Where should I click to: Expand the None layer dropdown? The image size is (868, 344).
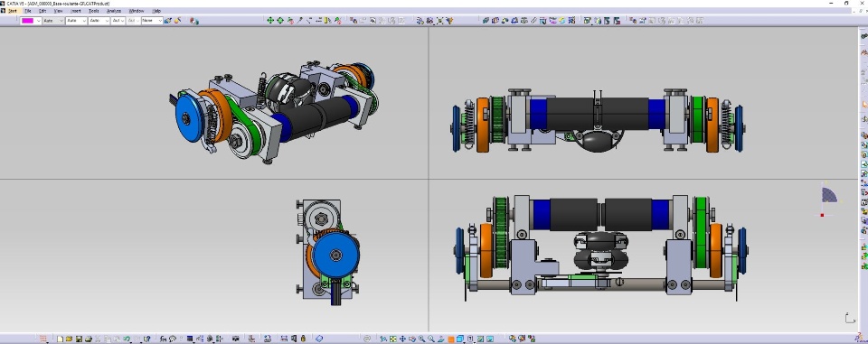[152, 21]
